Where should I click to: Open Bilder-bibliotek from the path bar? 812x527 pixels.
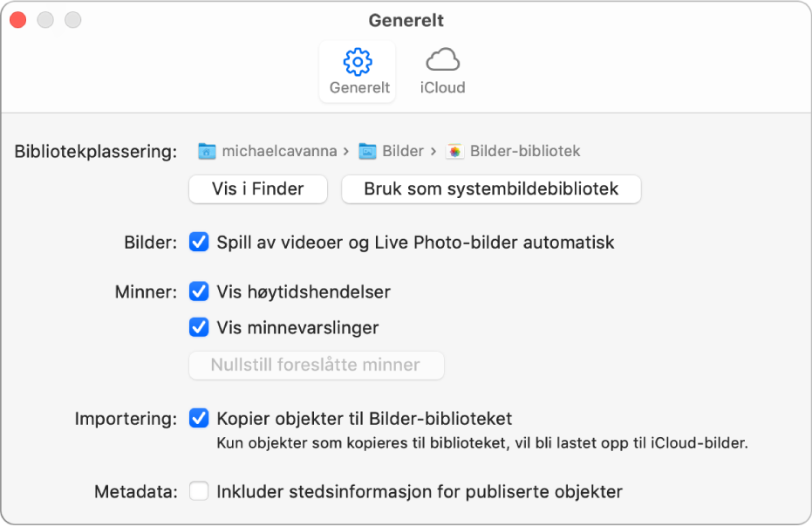[x=522, y=150]
